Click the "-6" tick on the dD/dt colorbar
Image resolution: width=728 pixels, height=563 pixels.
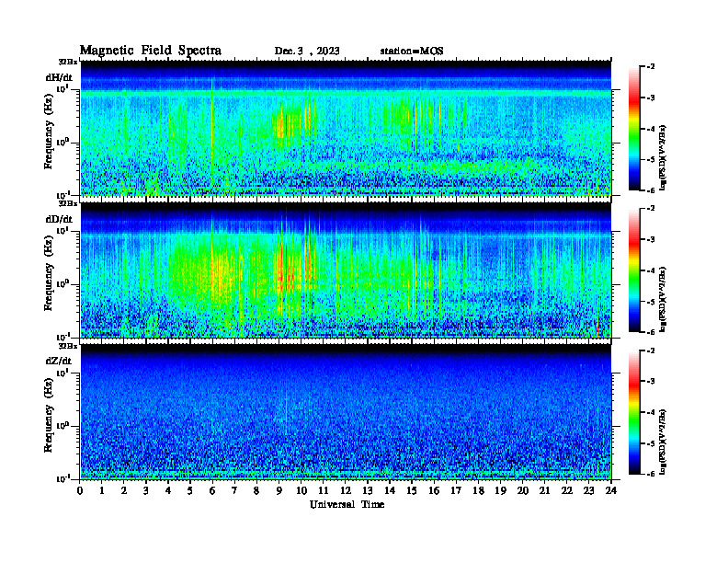click(x=651, y=332)
